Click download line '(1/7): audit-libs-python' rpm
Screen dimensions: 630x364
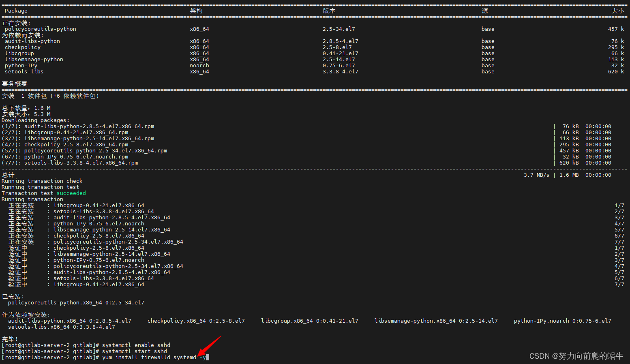[78, 126]
